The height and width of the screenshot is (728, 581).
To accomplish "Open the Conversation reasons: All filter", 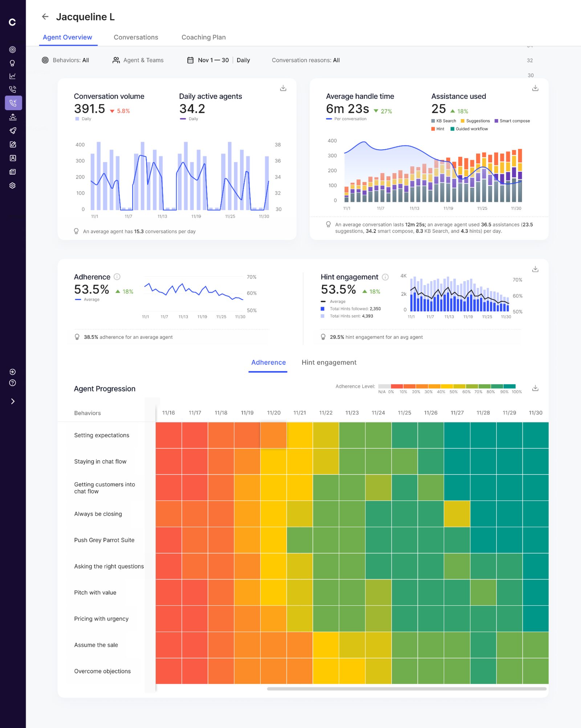I will (306, 60).
